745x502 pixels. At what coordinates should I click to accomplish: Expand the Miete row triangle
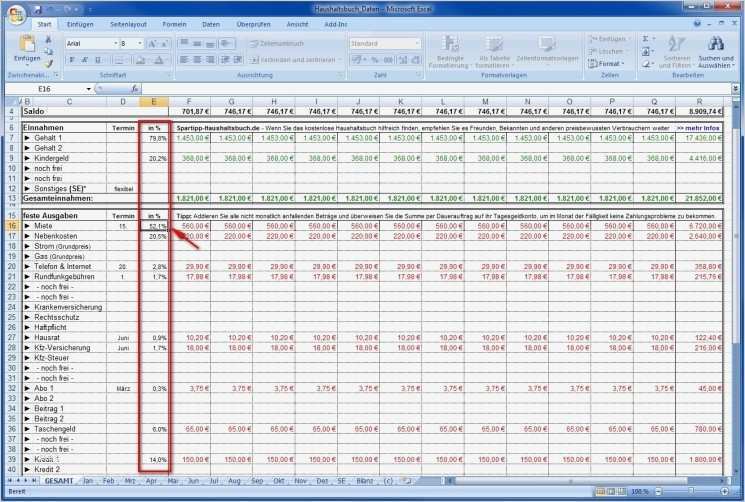point(27,226)
